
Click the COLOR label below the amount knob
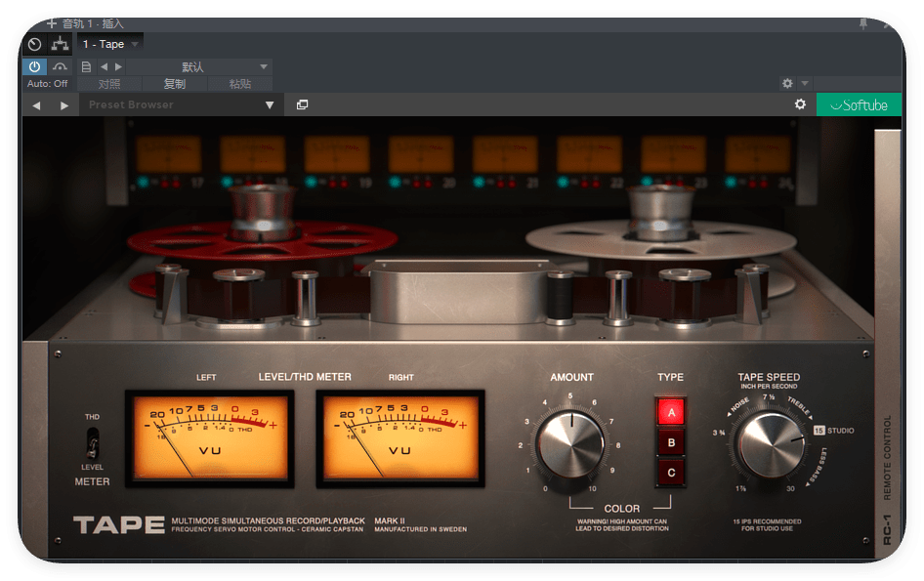pos(621,509)
